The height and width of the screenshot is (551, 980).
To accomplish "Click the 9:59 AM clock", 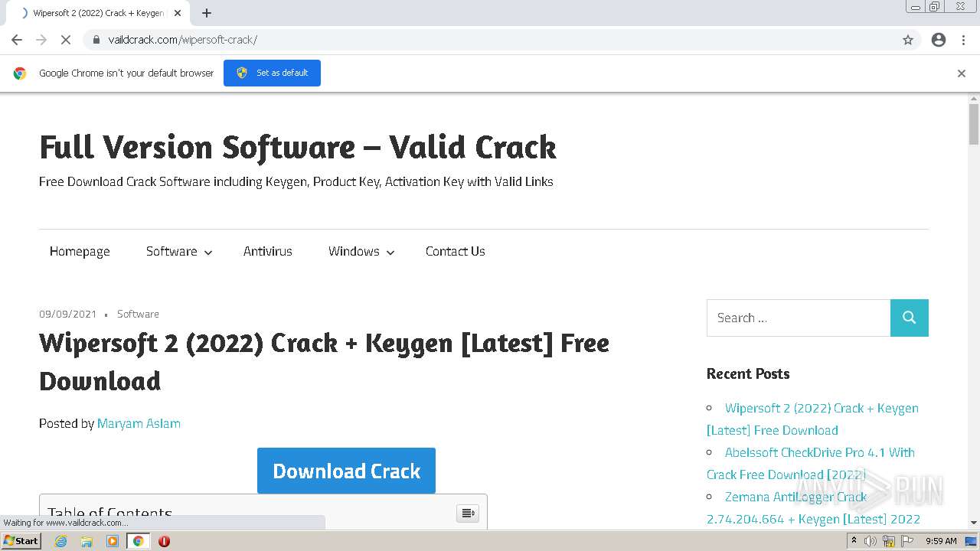I will [941, 541].
